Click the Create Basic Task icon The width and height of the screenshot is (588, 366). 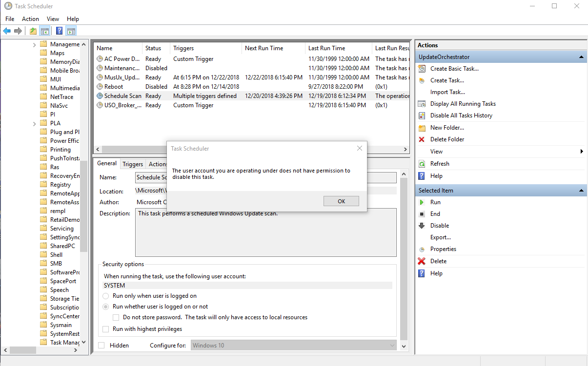pos(422,69)
